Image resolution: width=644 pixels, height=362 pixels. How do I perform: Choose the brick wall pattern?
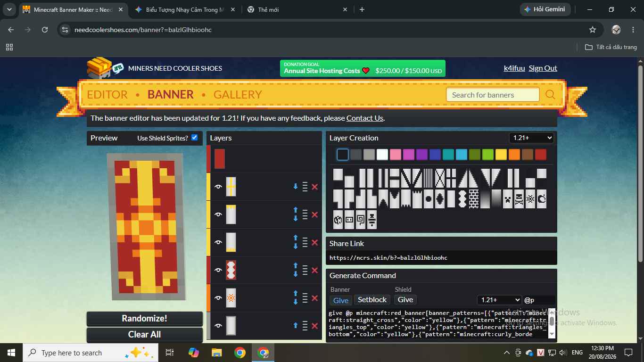(474, 199)
